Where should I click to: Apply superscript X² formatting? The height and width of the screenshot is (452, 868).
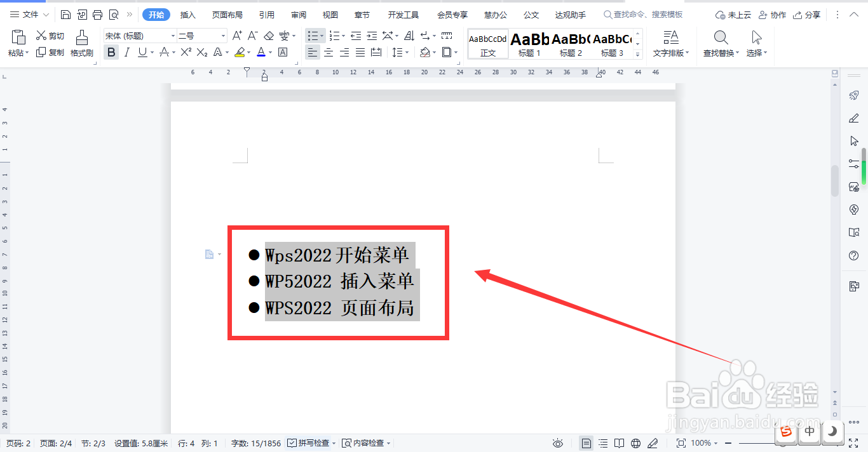tap(186, 53)
